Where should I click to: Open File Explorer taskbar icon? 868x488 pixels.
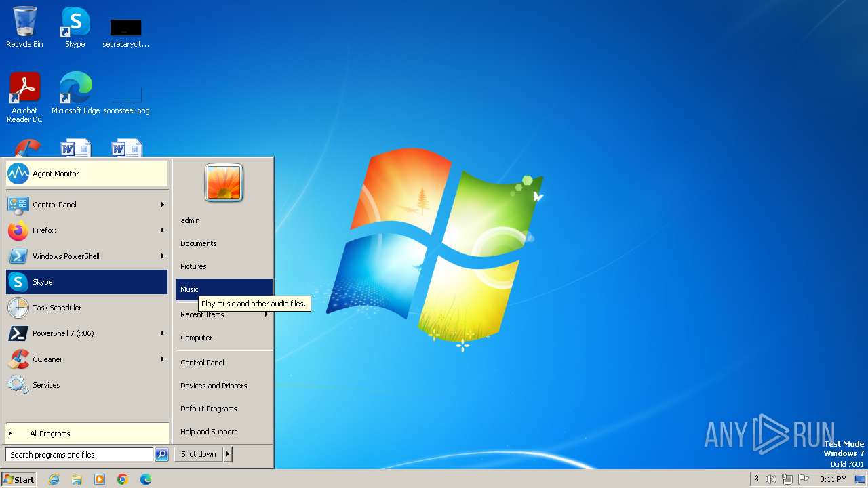click(x=77, y=479)
